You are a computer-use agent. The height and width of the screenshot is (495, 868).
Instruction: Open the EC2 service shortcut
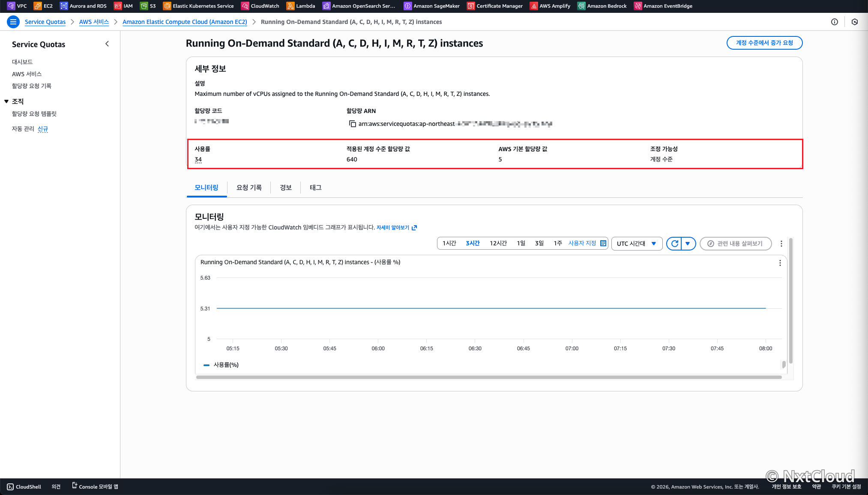(43, 6)
